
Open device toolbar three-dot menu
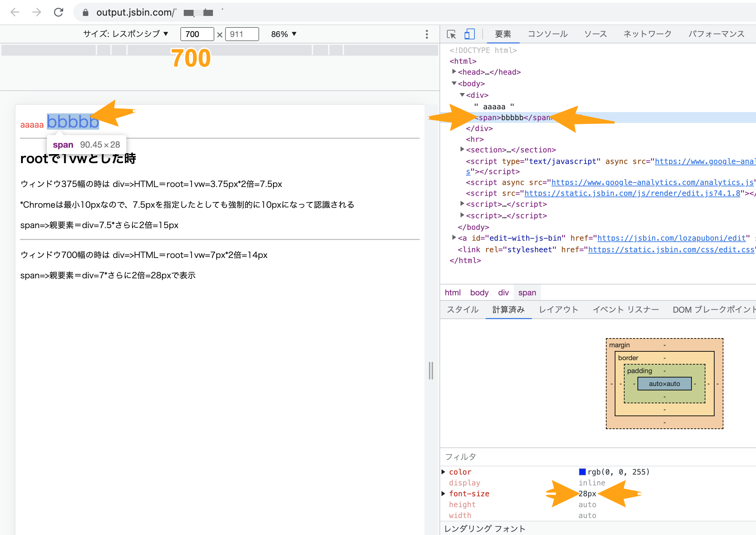tap(427, 34)
